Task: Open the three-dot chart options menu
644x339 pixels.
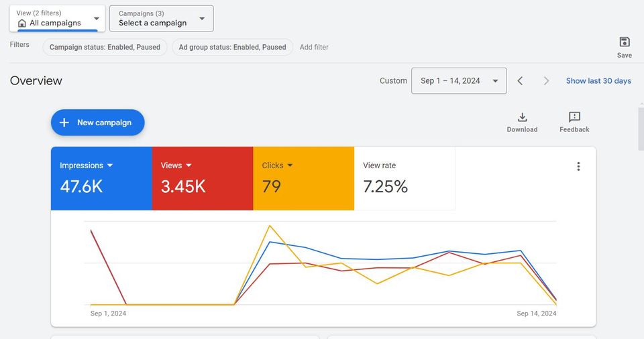Action: pos(578,167)
